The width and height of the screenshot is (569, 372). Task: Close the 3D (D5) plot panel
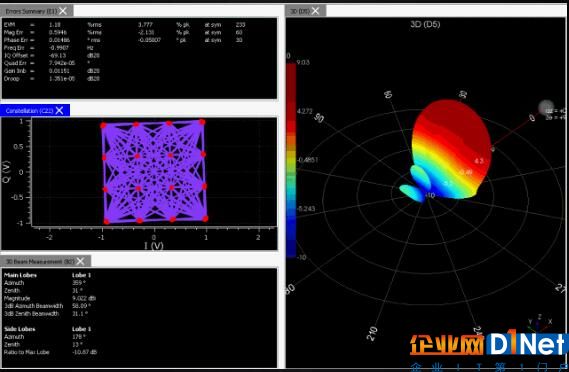point(316,11)
